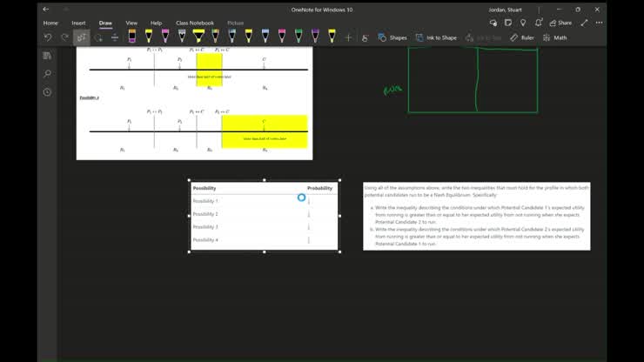Click the Undo arrow in toolbar

point(48,37)
